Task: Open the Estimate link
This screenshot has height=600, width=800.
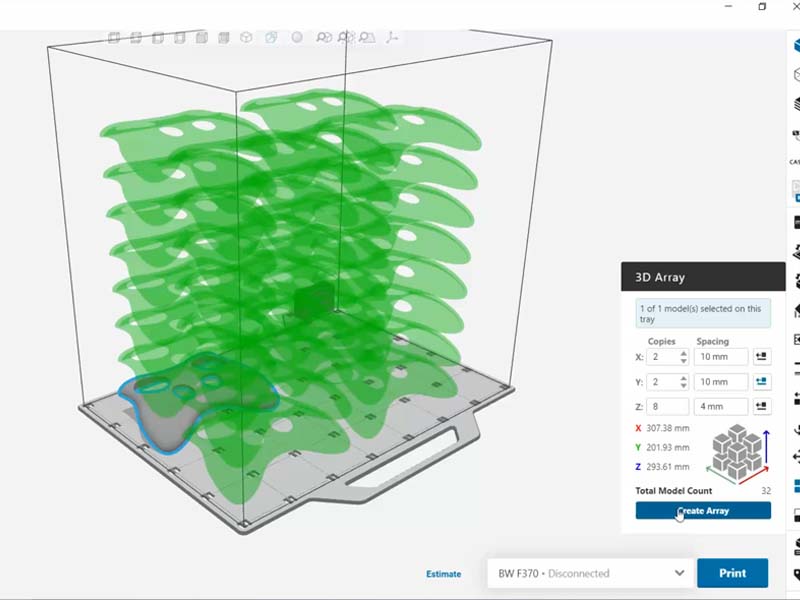Action: [444, 574]
